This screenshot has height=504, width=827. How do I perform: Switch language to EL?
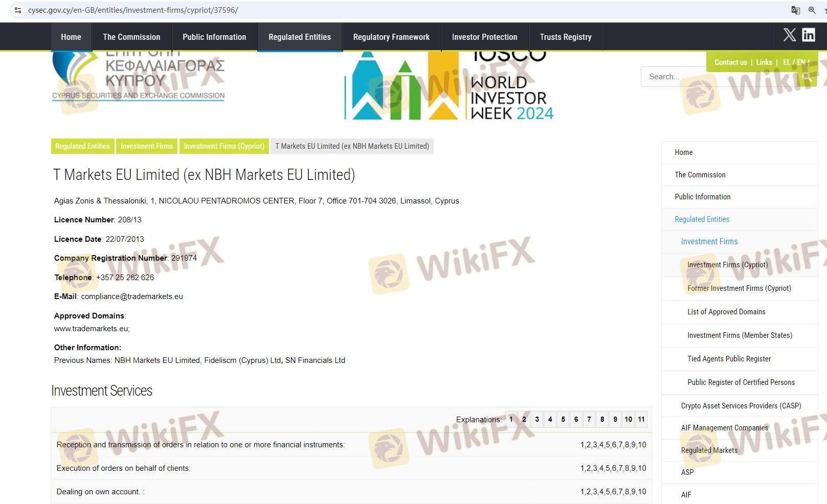pos(787,62)
